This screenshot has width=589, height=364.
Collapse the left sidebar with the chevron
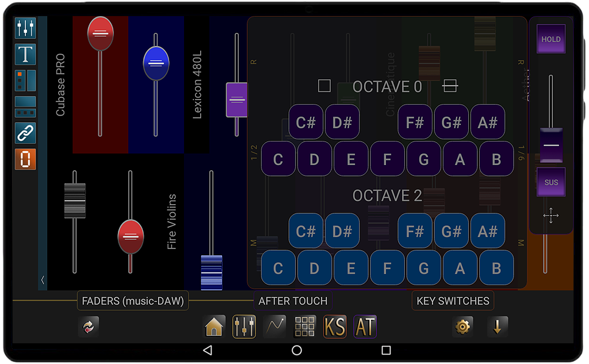pos(43,280)
